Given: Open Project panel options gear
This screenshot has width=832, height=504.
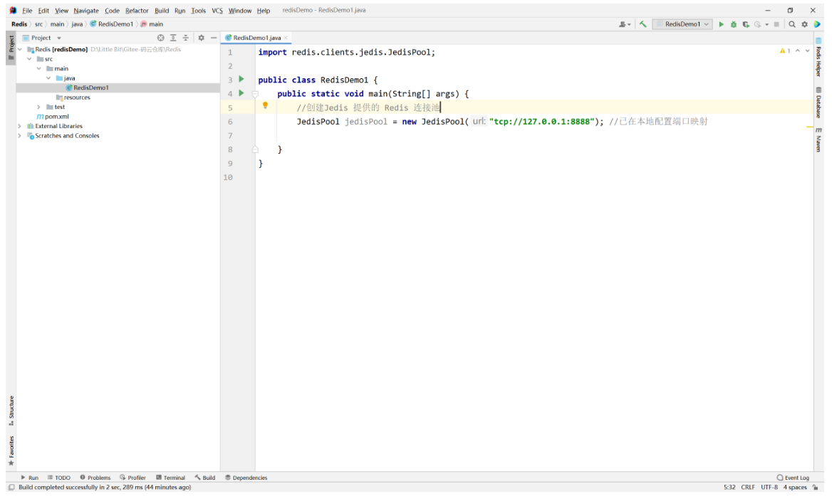Looking at the screenshot, I should [x=201, y=38].
